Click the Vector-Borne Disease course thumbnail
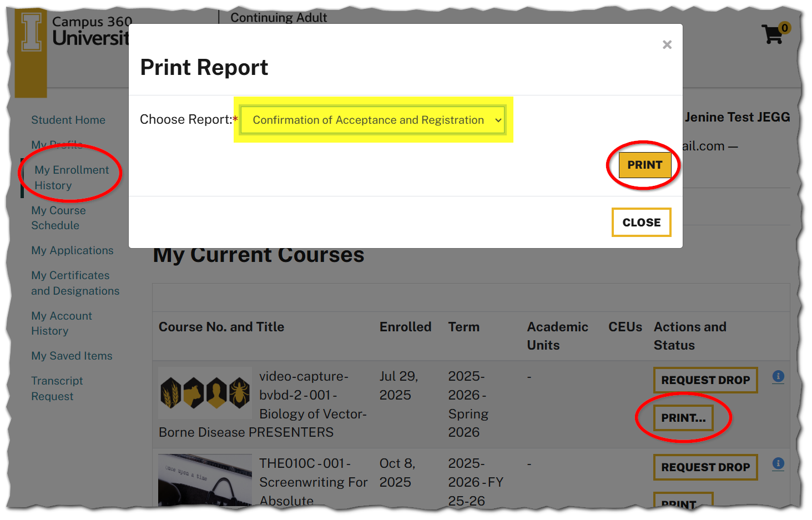The width and height of the screenshot is (812, 520). (x=205, y=392)
